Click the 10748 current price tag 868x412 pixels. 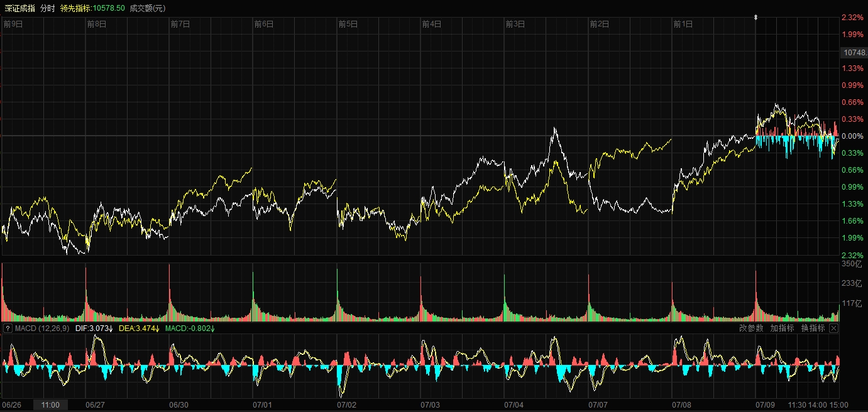(854, 53)
